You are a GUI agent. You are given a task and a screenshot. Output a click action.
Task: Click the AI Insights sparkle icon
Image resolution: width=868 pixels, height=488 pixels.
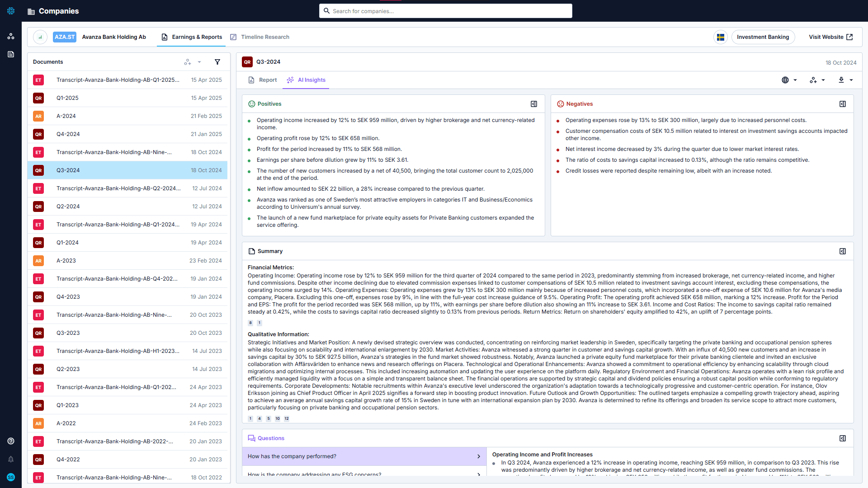tap(290, 80)
